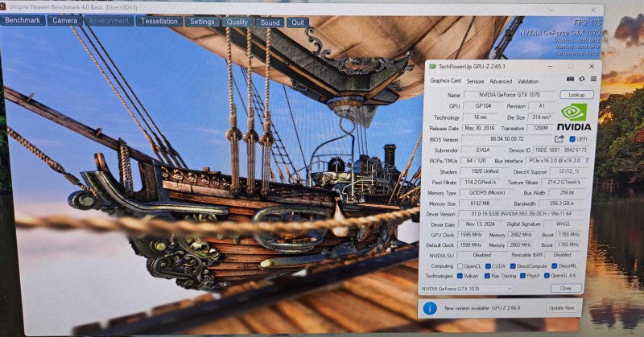Click the Lookup button
The width and height of the screenshot is (644, 337).
click(x=576, y=95)
